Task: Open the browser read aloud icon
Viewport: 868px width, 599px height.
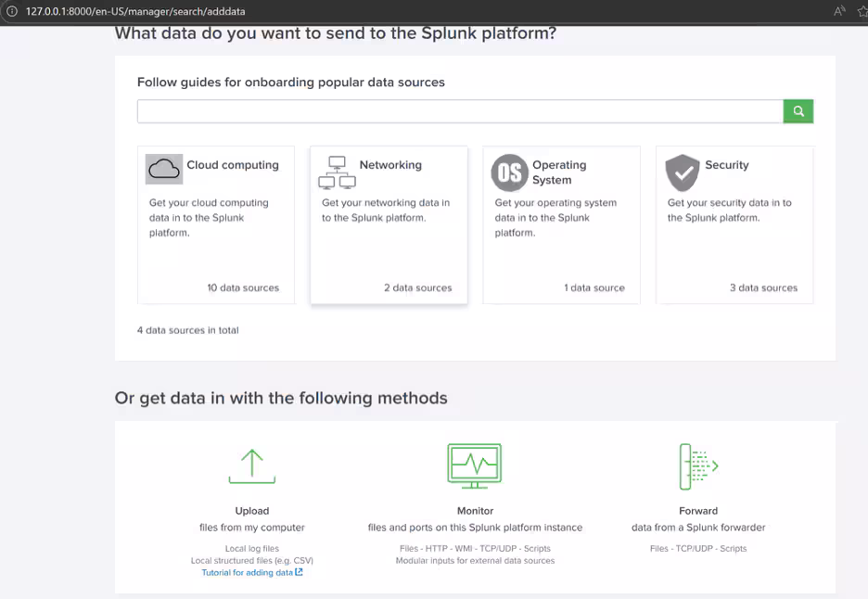Action: [x=839, y=11]
